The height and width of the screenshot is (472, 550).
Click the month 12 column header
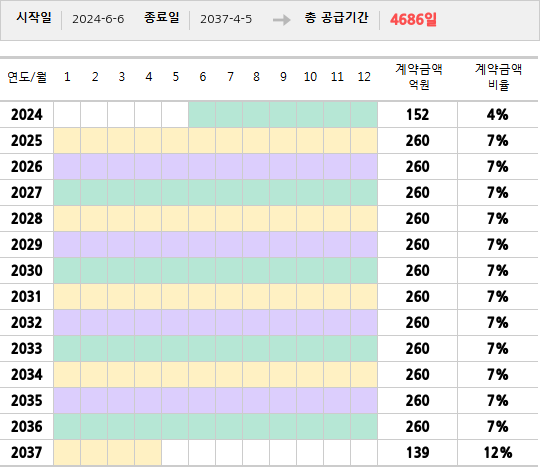tap(364, 77)
